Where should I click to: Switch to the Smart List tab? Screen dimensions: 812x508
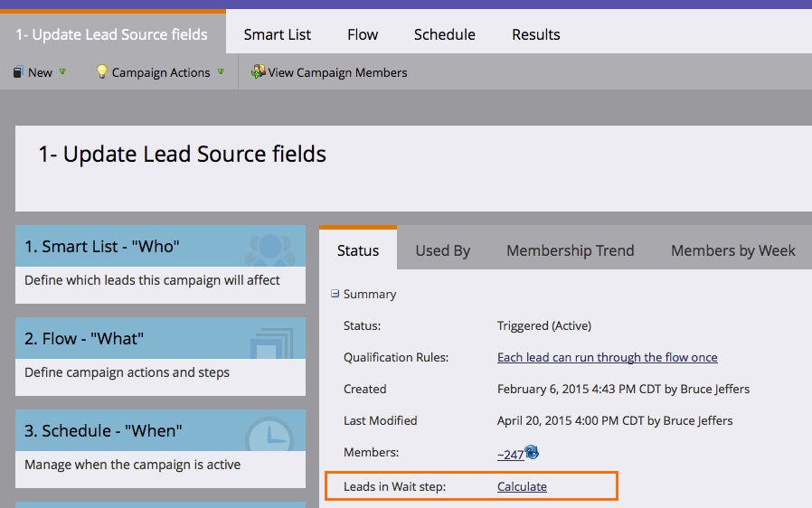click(x=277, y=34)
